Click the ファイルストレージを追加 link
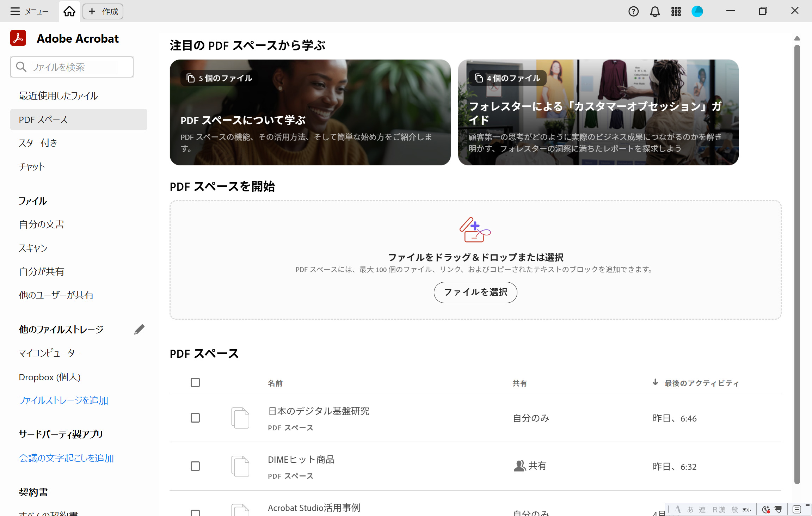 coord(63,400)
